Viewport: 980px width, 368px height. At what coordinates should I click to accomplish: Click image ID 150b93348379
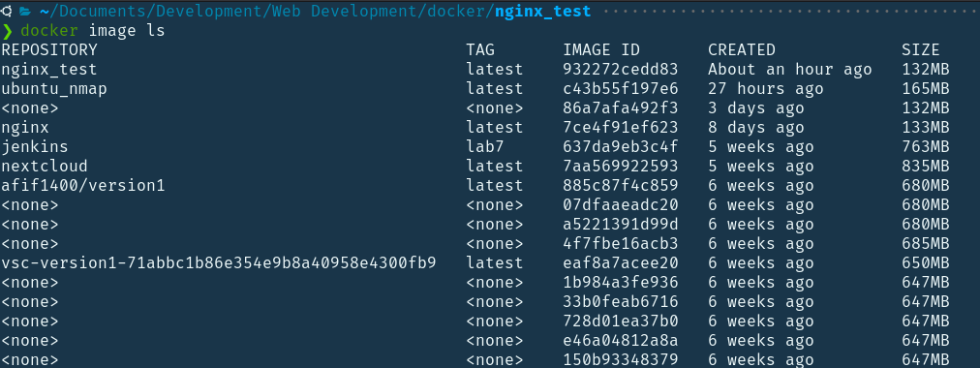click(621, 360)
